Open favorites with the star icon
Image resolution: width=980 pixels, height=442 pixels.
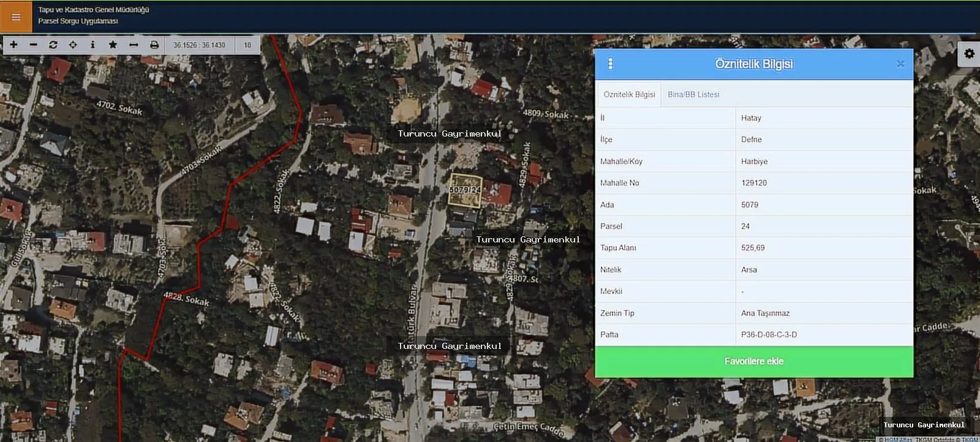pyautogui.click(x=113, y=45)
